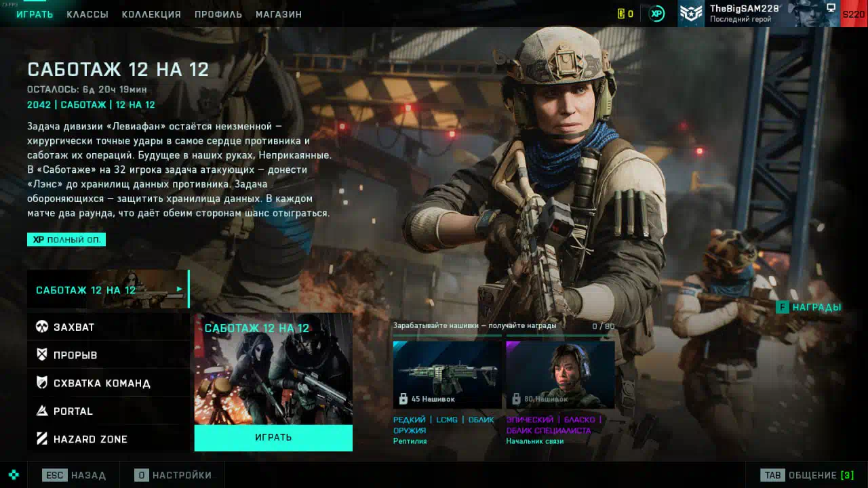Click the ПРОРЫВ mode icon
Screen dimensions: 868x488
(x=42, y=355)
